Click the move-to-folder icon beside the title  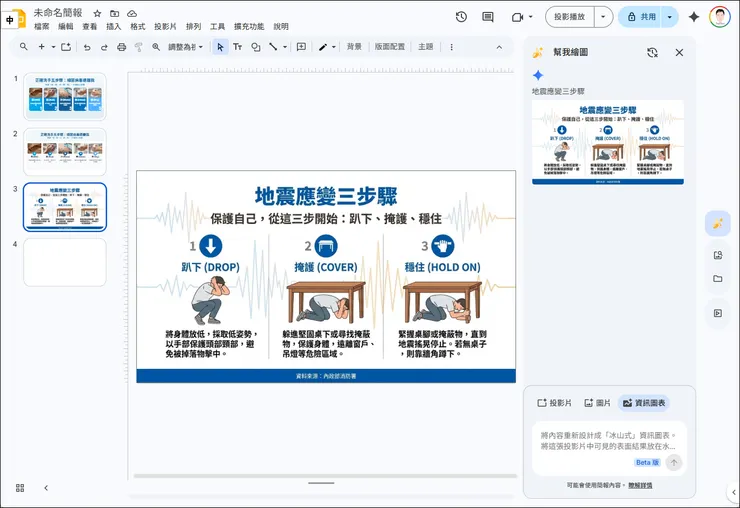click(x=115, y=13)
